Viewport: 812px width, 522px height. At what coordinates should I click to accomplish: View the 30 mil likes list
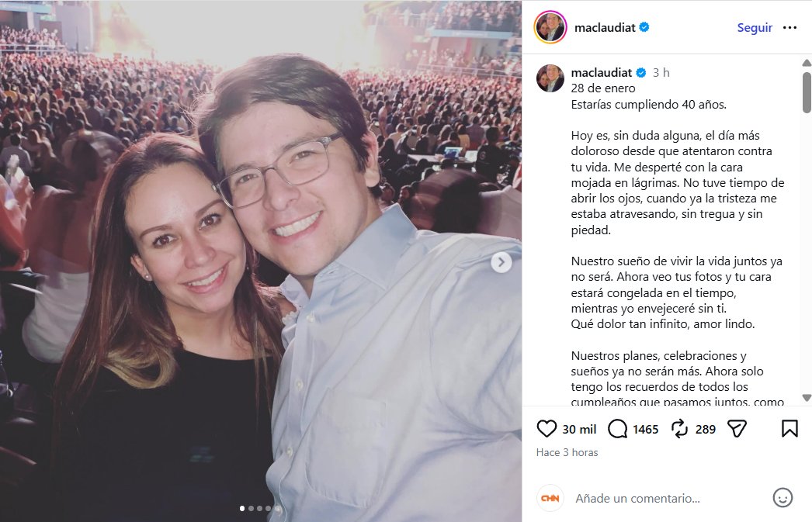click(x=579, y=429)
